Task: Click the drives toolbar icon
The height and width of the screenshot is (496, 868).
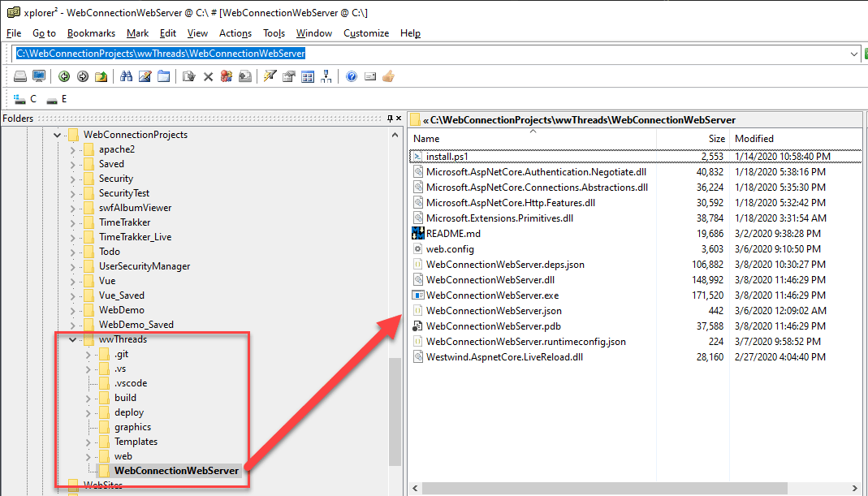Action: (20, 76)
